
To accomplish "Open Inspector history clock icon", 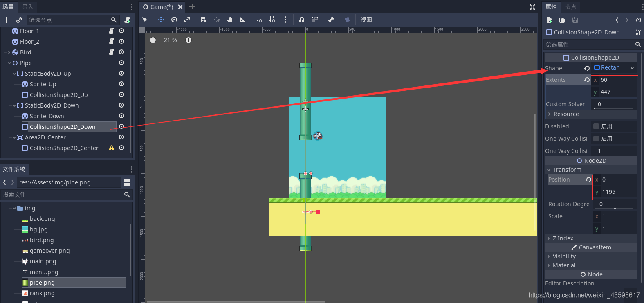I will tap(638, 20).
